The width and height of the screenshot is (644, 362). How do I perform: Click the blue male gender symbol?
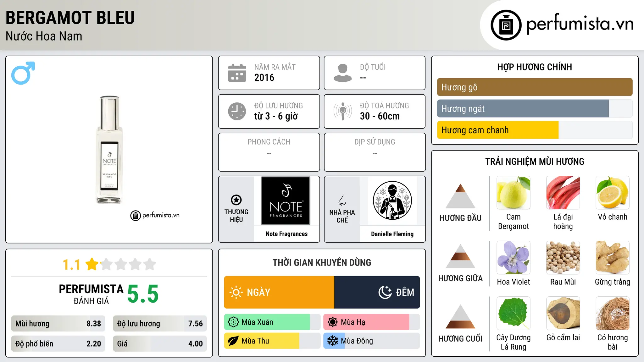[x=23, y=73]
